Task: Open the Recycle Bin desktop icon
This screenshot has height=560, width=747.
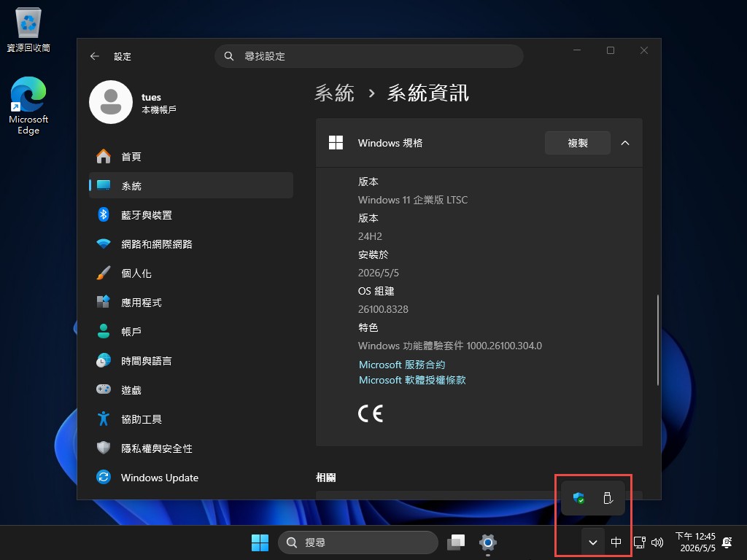Action: 28,29
